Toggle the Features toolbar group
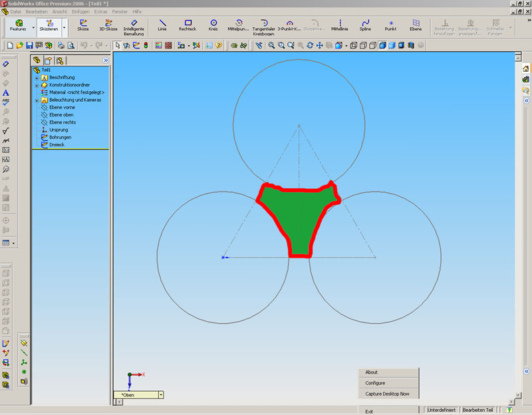Screen dimensions: 532x415 pyautogui.click(x=18, y=26)
